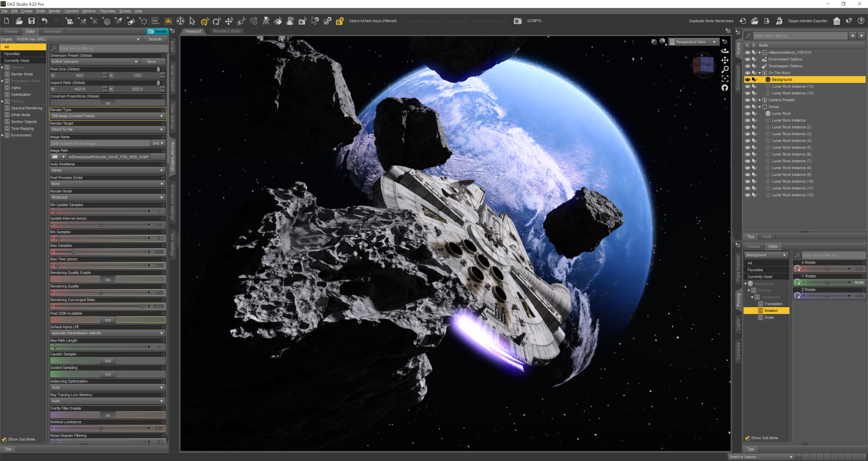Open the DS home icon

click(x=837, y=21)
